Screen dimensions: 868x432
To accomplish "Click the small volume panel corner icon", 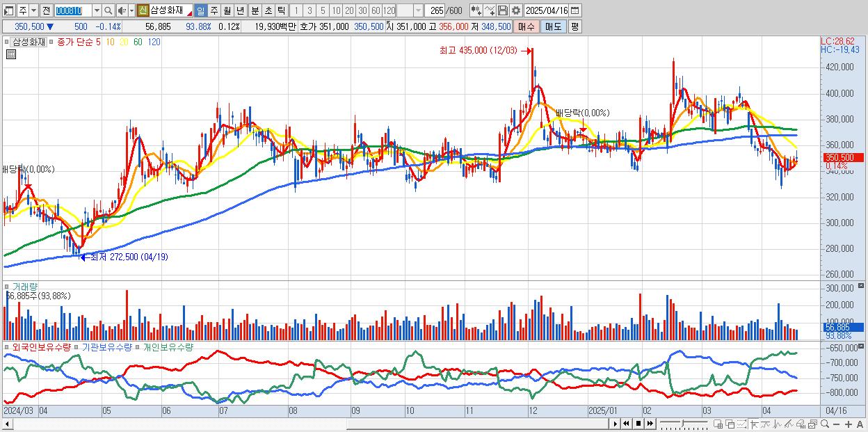I will tap(862, 286).
